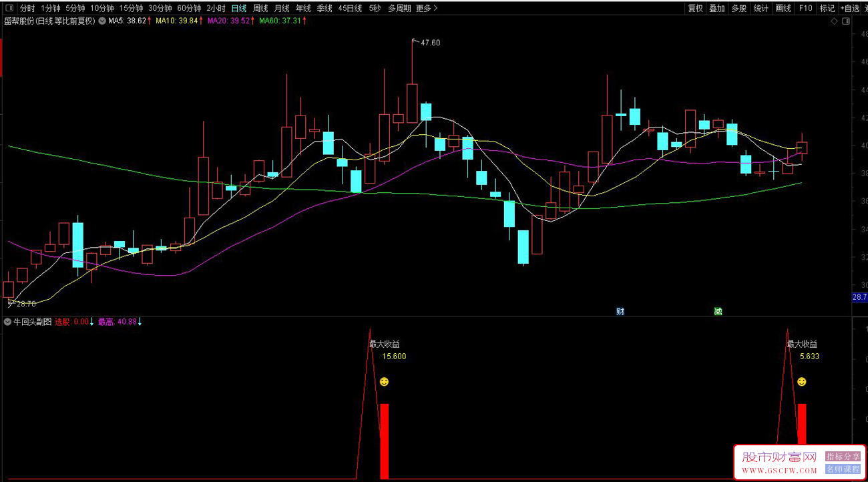Screen dimensions: 868x482
Task: Select the 周线 weekly period tab
Action: (260, 9)
